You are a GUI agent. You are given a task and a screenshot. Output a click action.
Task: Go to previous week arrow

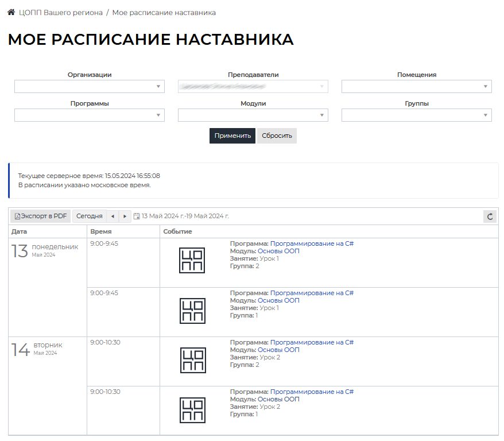coord(113,216)
